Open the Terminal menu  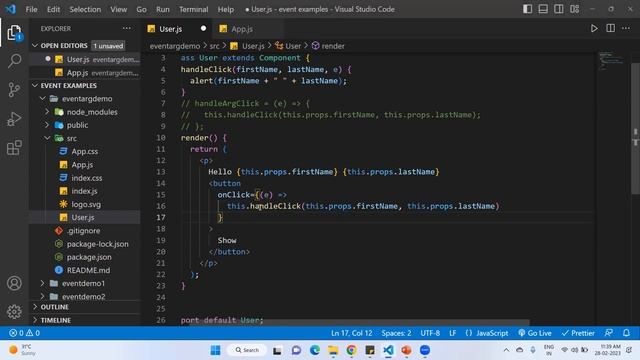click(193, 9)
